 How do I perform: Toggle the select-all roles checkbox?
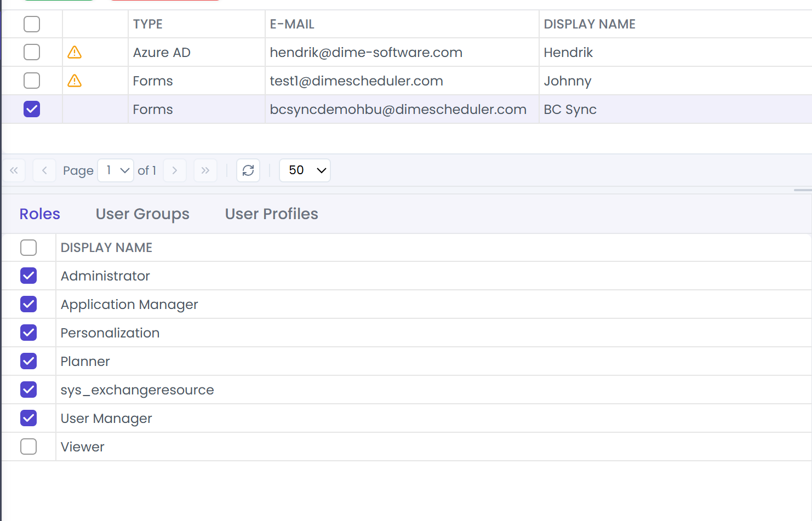point(28,248)
